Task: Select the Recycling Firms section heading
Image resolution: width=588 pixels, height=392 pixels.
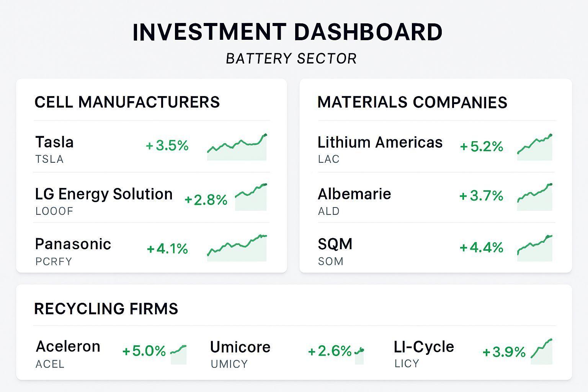Action: pyautogui.click(x=106, y=309)
